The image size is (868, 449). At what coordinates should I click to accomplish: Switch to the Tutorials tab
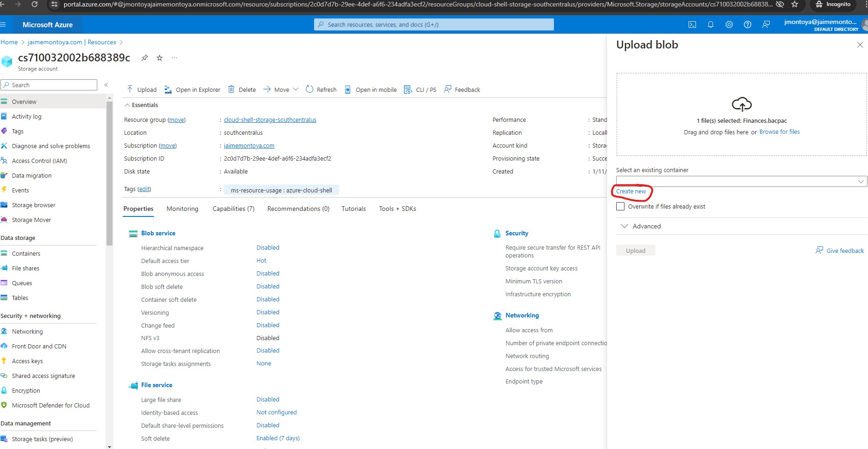354,209
